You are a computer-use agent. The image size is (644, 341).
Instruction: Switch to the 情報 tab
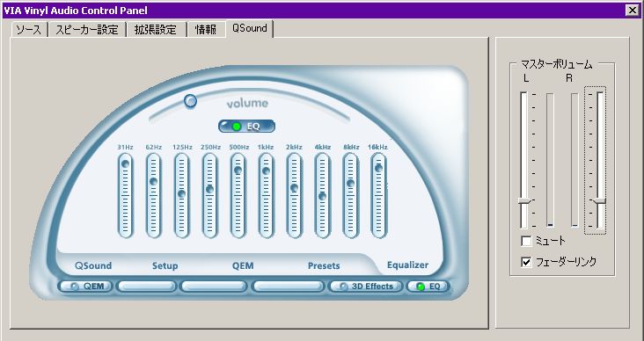tap(206, 30)
